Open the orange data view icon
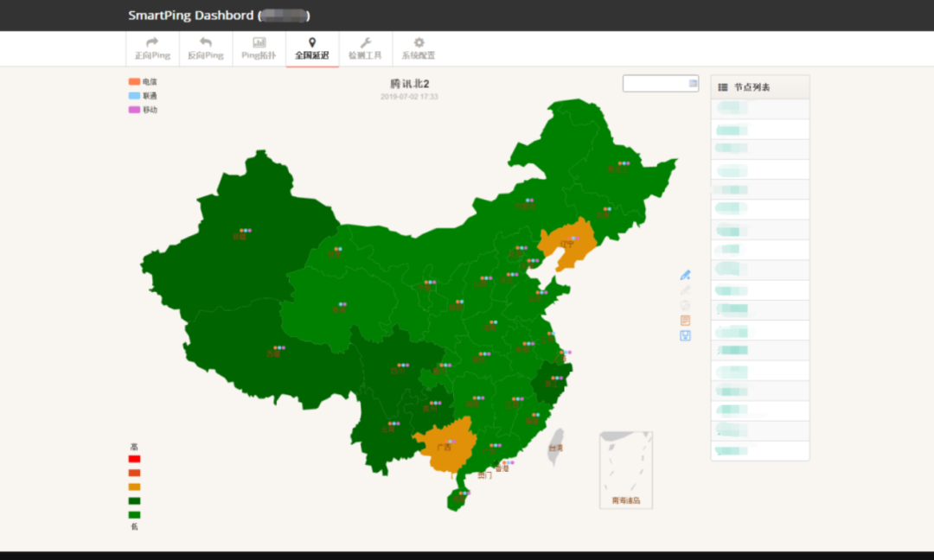The height and width of the screenshot is (560, 934). coord(685,321)
